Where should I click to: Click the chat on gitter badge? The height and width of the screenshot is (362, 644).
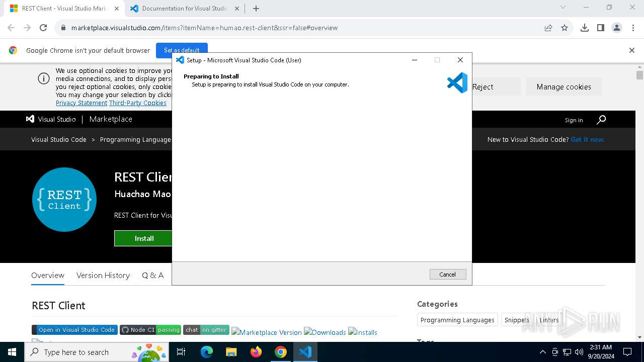point(206,330)
